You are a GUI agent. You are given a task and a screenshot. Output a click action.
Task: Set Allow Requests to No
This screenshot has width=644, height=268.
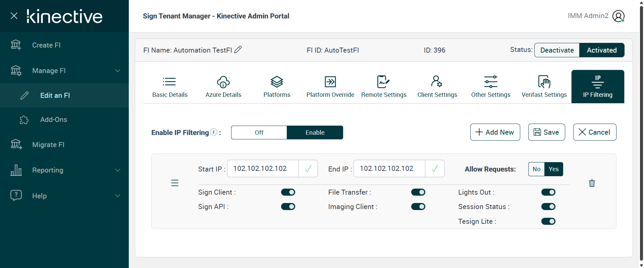[x=536, y=169]
